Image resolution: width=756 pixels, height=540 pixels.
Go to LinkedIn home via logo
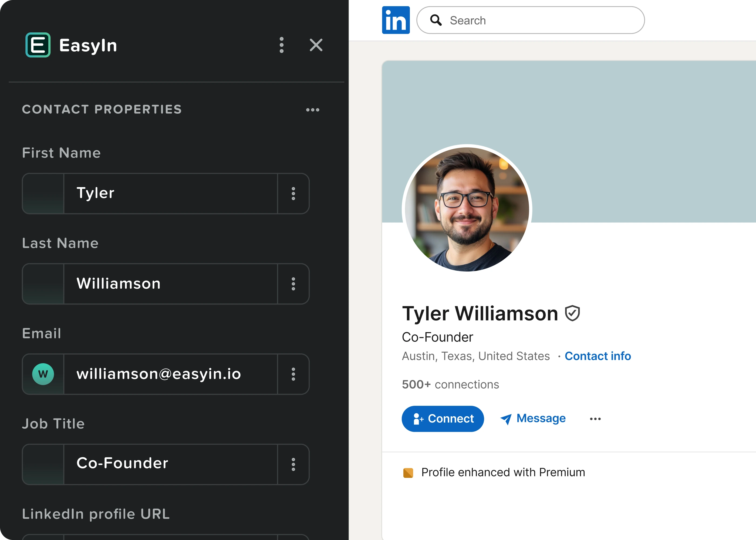[396, 20]
